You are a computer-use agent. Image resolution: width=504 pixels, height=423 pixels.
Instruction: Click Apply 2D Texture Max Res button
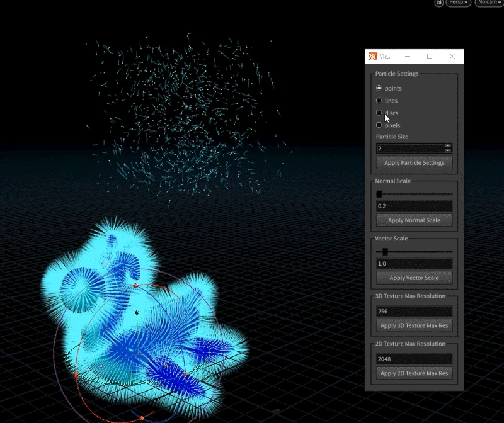tap(414, 373)
